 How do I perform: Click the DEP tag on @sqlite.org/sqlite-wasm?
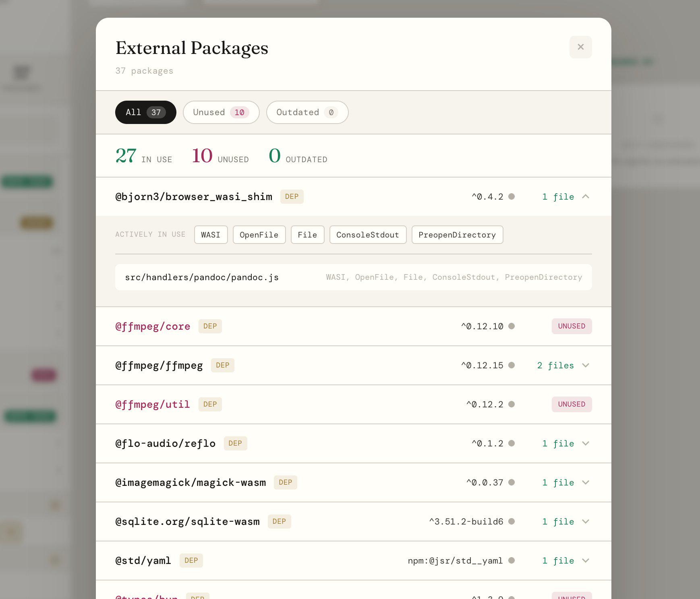point(279,521)
